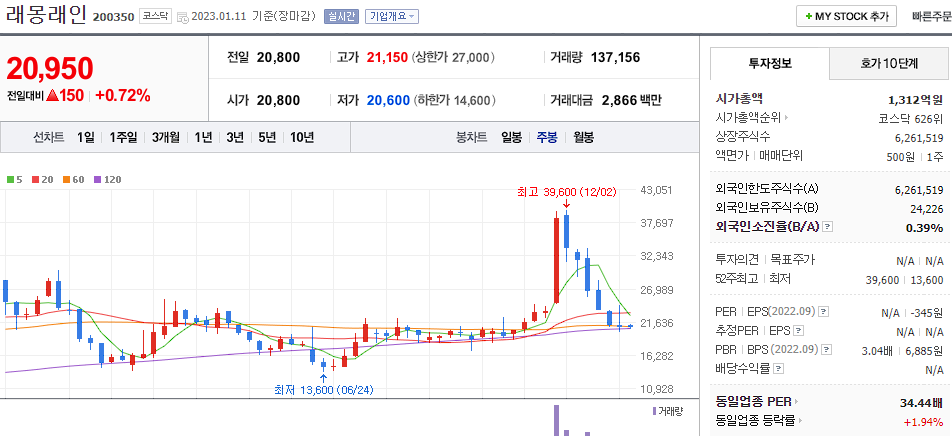Select the 10년 line chart
Viewport: 952px width, 436px height.
click(x=302, y=137)
